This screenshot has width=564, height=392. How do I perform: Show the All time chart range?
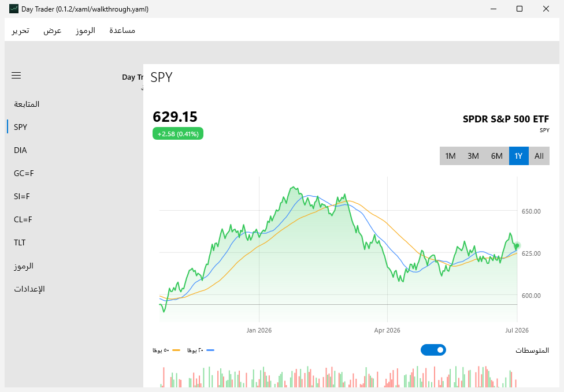coord(539,156)
